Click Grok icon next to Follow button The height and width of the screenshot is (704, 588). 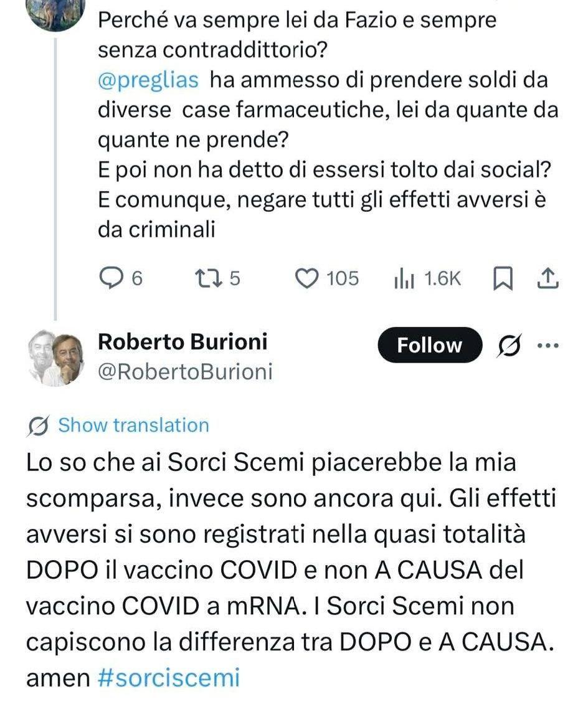click(509, 345)
